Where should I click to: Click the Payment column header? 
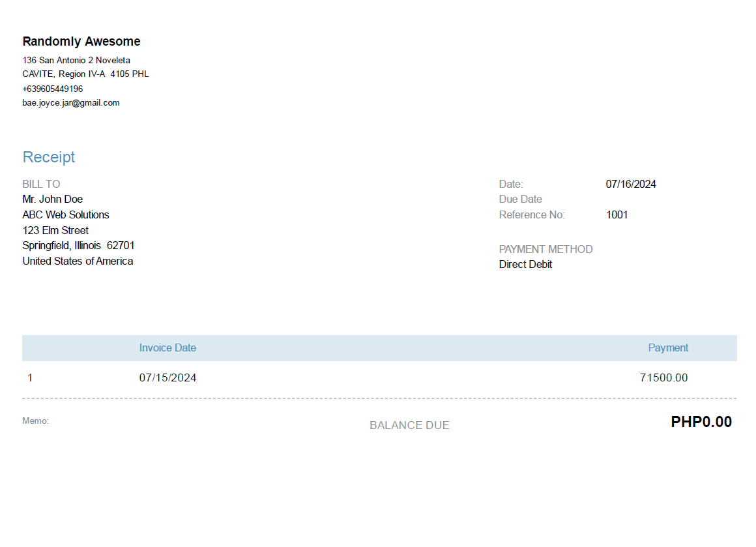668,347
